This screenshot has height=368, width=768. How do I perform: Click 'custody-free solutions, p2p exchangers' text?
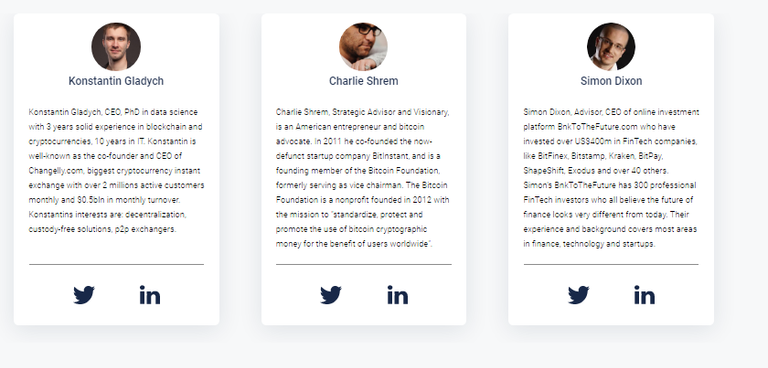point(102,229)
